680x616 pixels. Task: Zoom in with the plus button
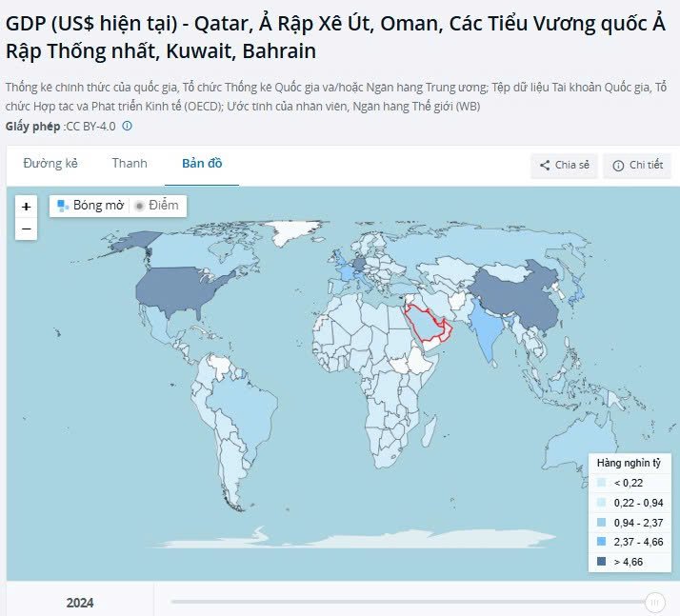[26, 207]
